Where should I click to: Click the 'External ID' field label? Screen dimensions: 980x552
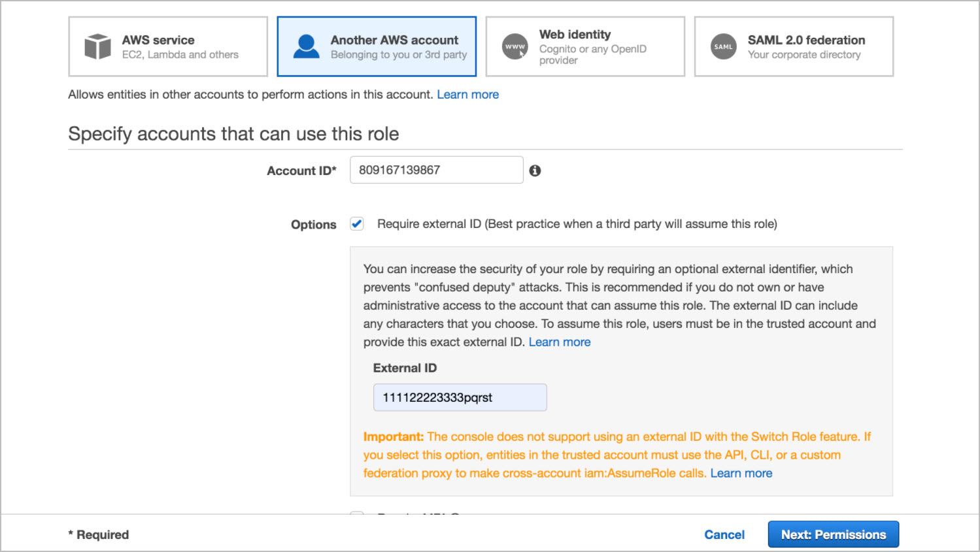click(405, 368)
